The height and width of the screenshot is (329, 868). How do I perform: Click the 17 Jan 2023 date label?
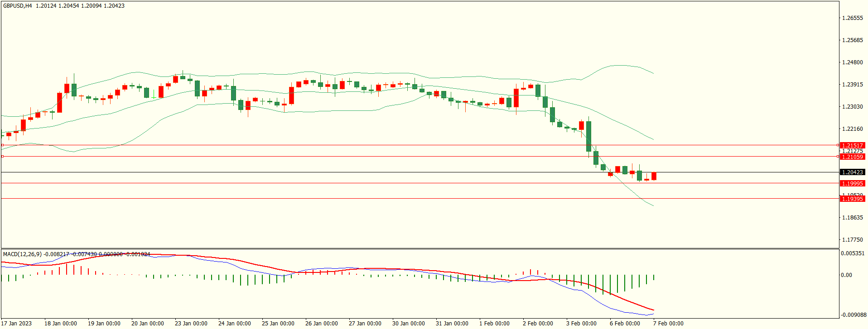click(x=16, y=323)
